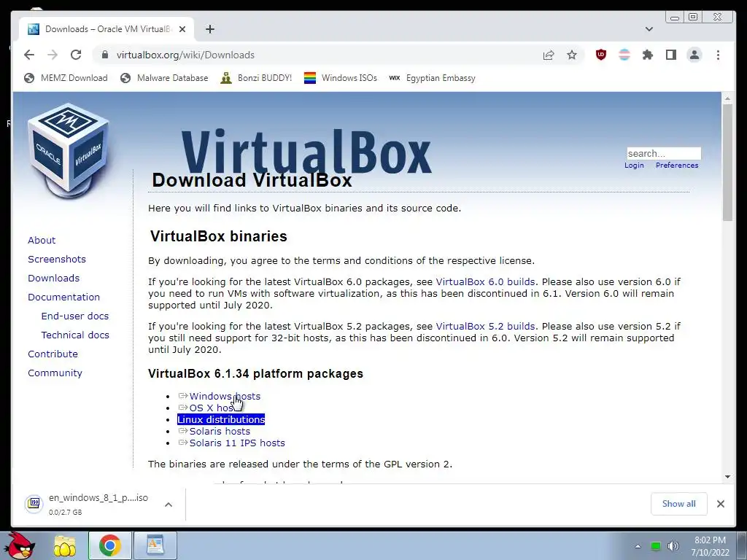Screen dimensions: 747x560
Task: Click the page scrollbar down arrow
Action: tap(727, 477)
